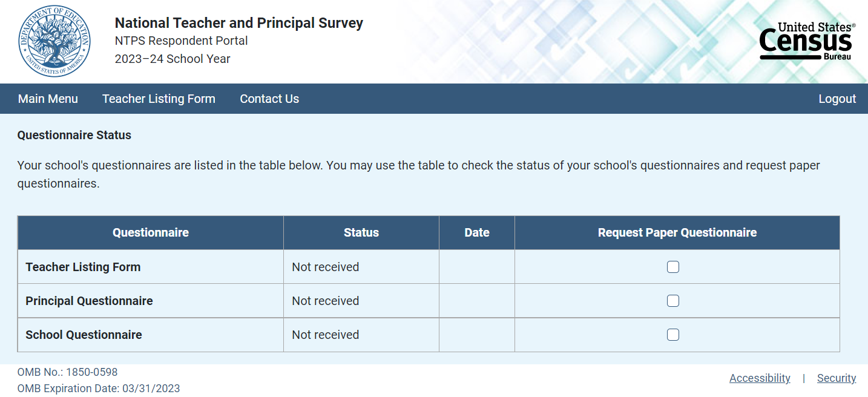Click the United States Census Bureau logo
Screen dimensions: 868x397
[807, 41]
